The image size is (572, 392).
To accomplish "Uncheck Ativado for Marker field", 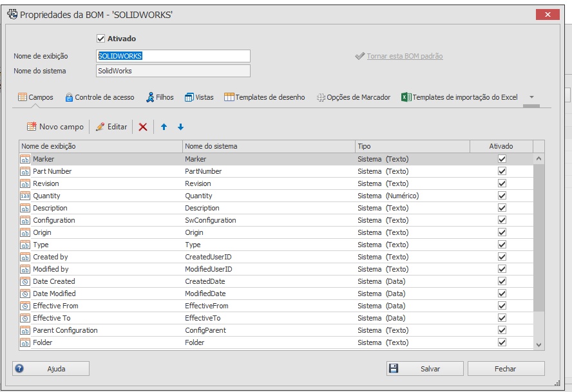I will pyautogui.click(x=502, y=159).
